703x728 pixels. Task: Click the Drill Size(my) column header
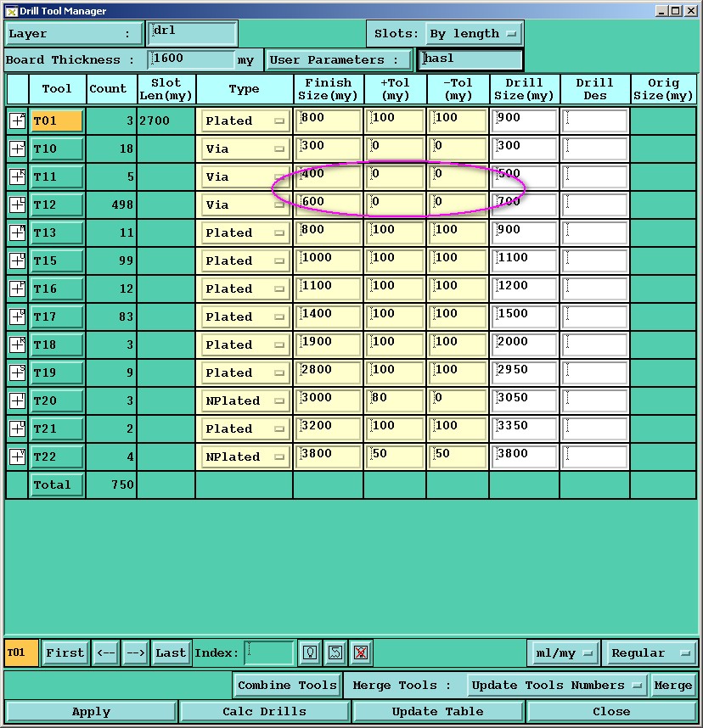524,89
